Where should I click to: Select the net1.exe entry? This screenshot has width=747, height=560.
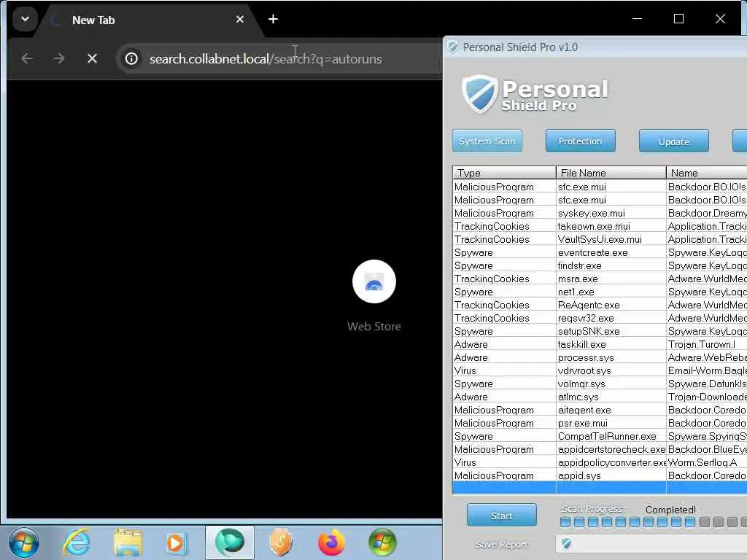point(600,292)
